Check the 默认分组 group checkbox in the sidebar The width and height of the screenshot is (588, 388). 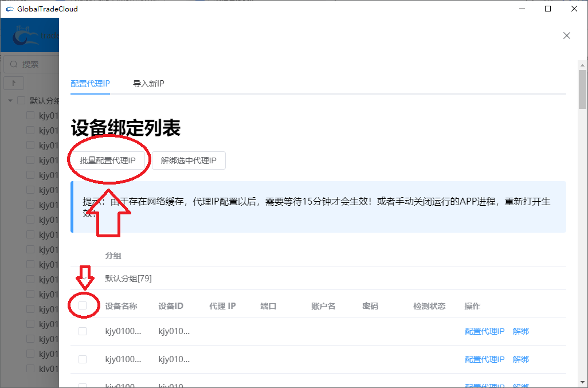coord(21,100)
